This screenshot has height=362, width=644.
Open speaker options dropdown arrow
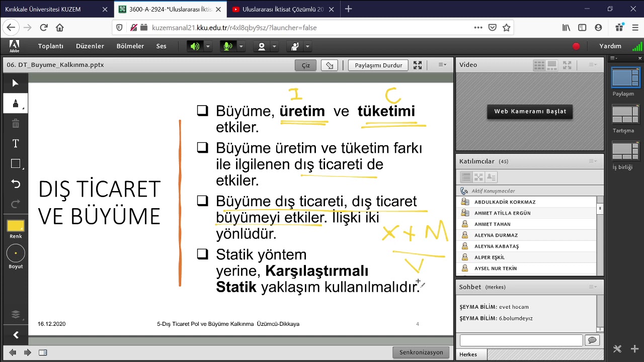[208, 46]
